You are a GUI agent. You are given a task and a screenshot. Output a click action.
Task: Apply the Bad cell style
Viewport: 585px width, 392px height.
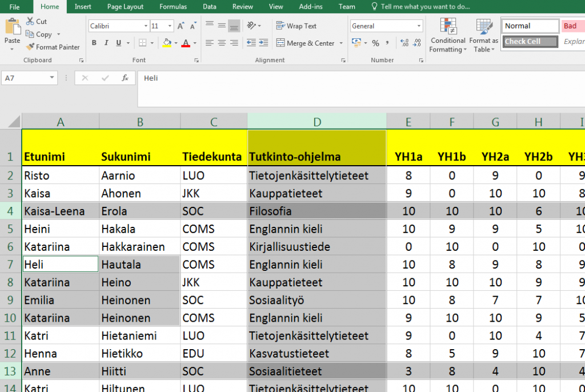pyautogui.click(x=574, y=26)
